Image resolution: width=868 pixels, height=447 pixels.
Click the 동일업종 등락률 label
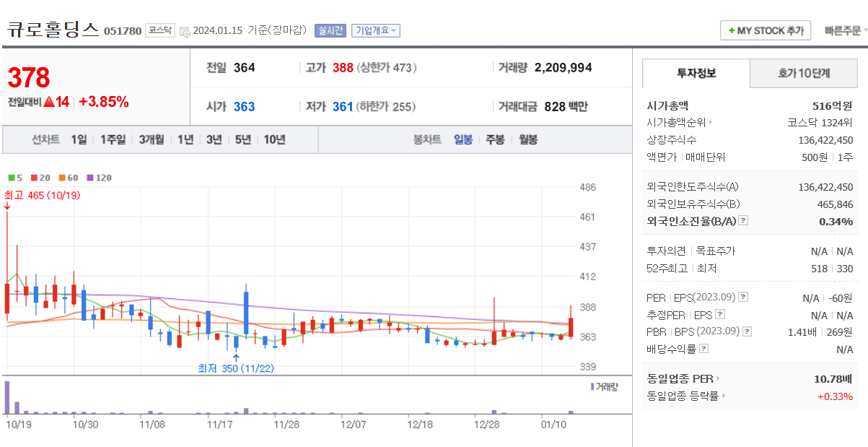click(x=683, y=396)
